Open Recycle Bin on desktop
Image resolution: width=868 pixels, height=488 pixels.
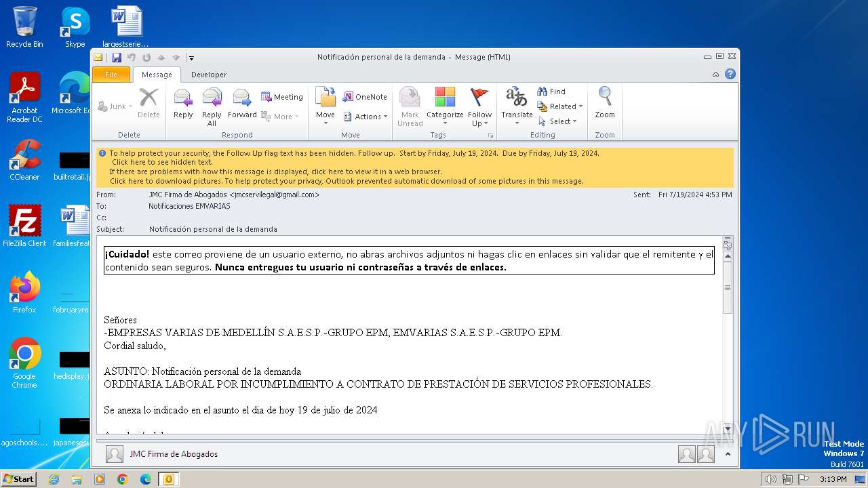(24, 27)
